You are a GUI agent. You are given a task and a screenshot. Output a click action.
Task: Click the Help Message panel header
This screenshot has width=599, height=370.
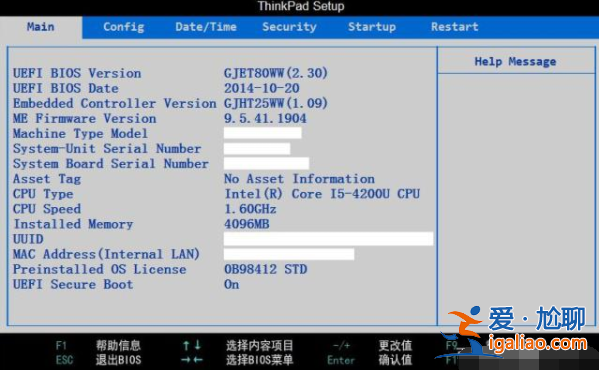[x=515, y=61]
